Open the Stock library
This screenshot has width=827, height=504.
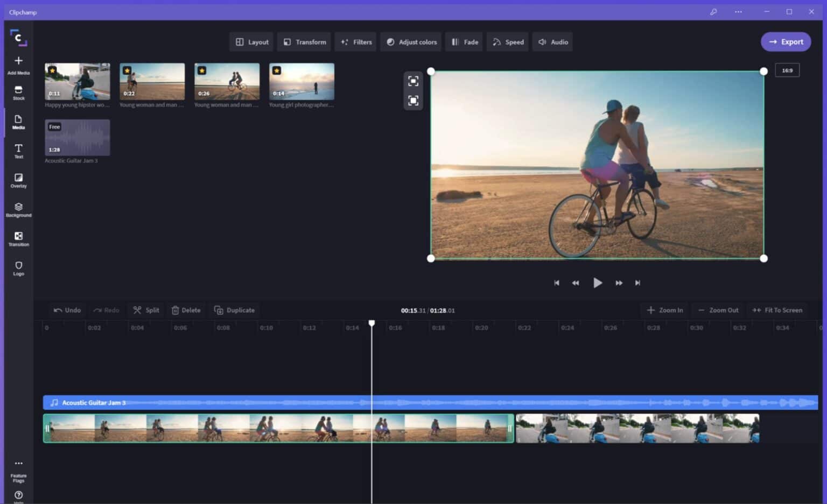tap(18, 93)
